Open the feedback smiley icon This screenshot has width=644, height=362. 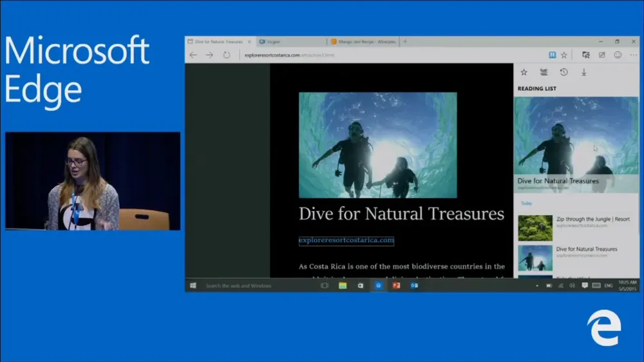click(618, 55)
